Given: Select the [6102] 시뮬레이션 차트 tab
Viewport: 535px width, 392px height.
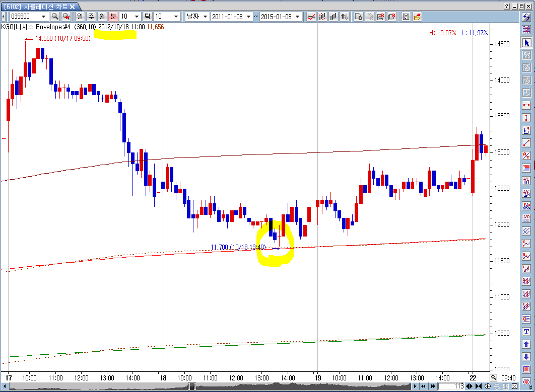Looking at the screenshot, I should [35, 7].
